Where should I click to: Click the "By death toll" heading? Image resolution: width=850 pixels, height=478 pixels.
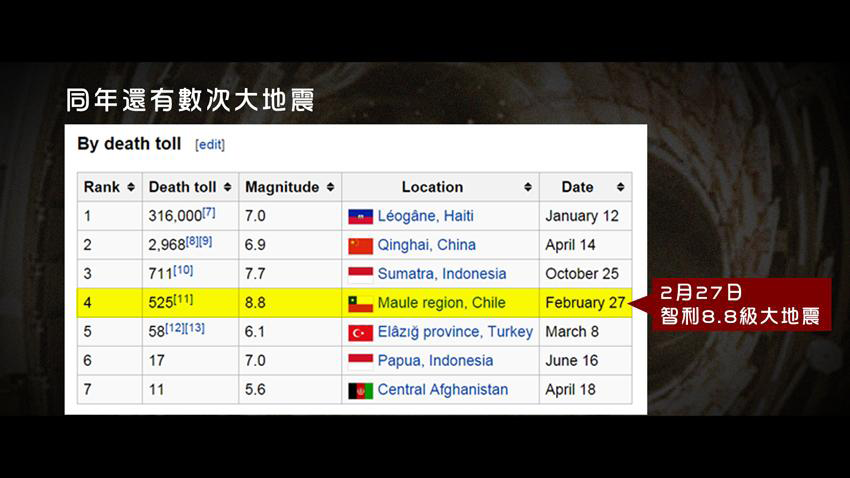[129, 144]
